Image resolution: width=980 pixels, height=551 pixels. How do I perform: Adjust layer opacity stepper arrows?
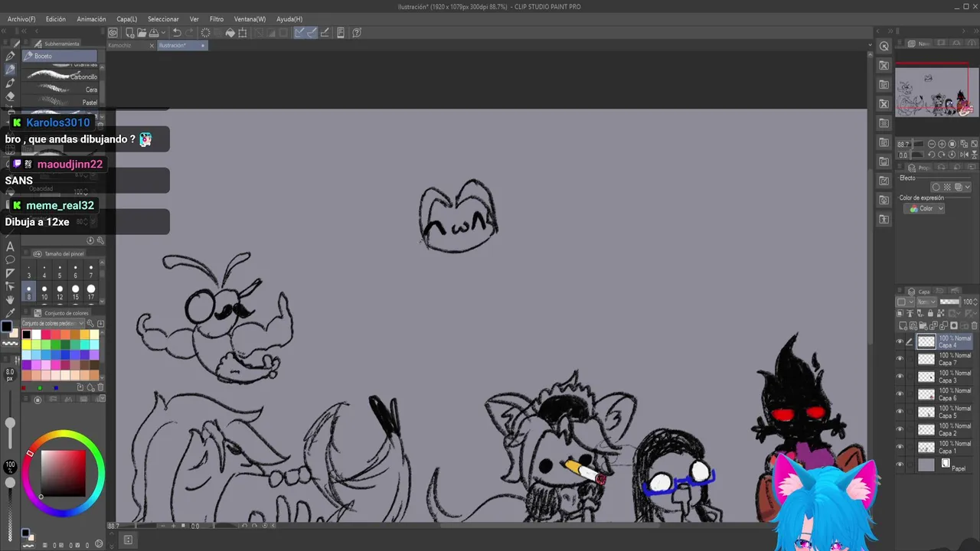tap(975, 302)
